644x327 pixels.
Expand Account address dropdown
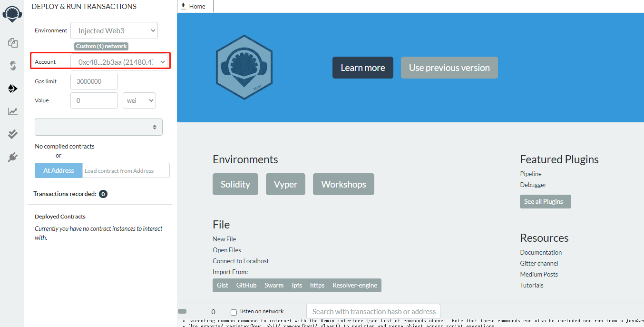click(x=120, y=61)
